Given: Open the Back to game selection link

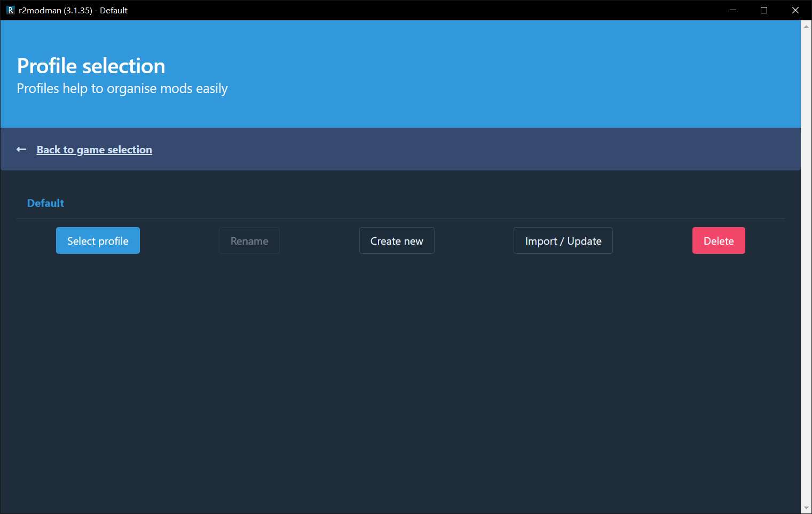Looking at the screenshot, I should click(x=94, y=150).
